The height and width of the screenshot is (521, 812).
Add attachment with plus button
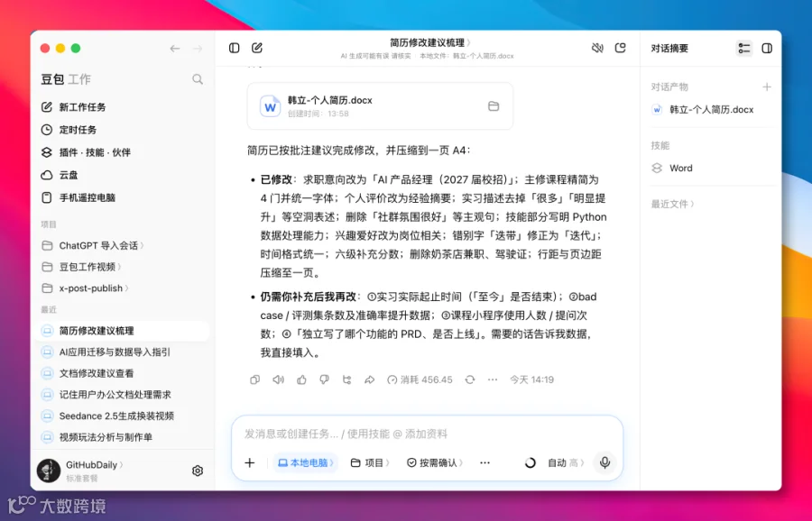click(x=250, y=462)
